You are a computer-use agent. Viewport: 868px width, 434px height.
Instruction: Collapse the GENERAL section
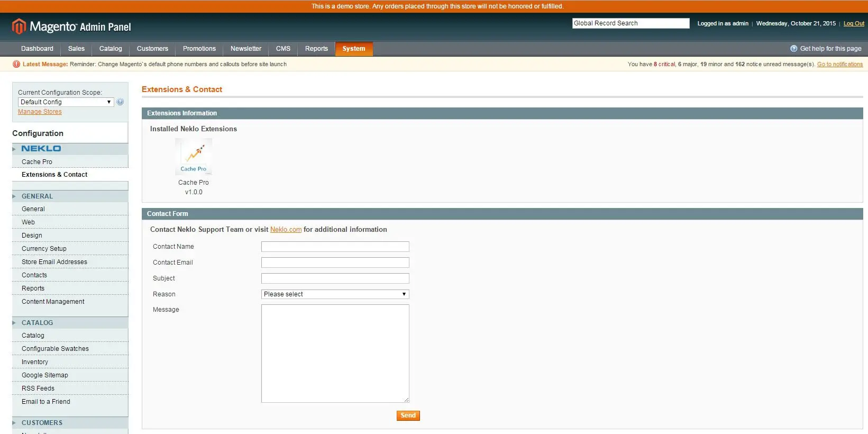(70, 196)
